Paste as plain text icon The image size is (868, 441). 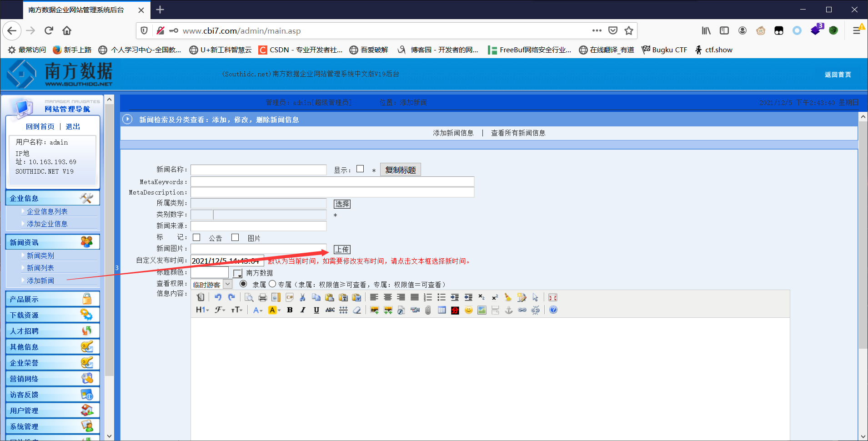[x=343, y=297]
